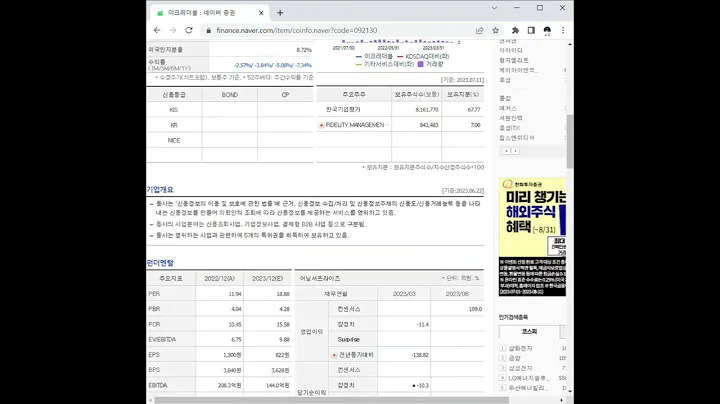
Task: Toggle the browser side panel
Action: [x=531, y=30]
